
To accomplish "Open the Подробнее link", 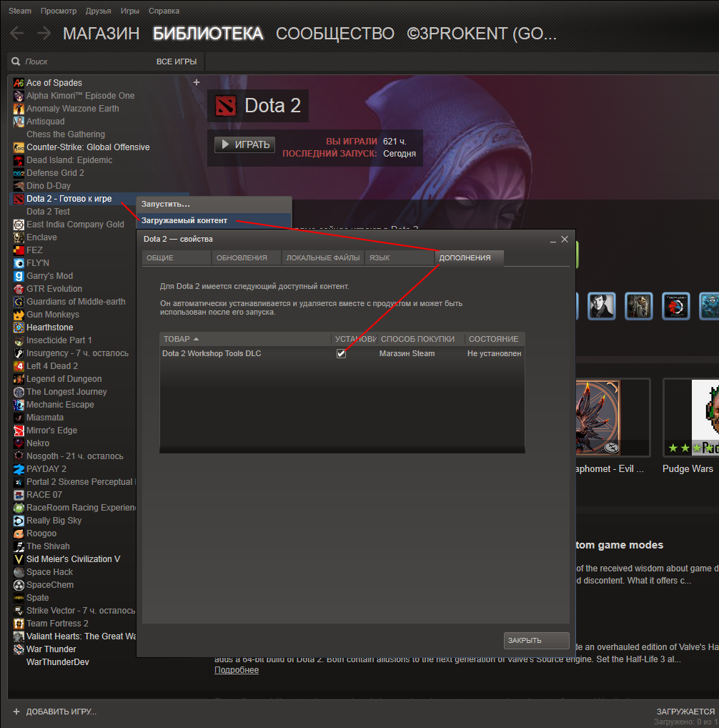I will [237, 670].
